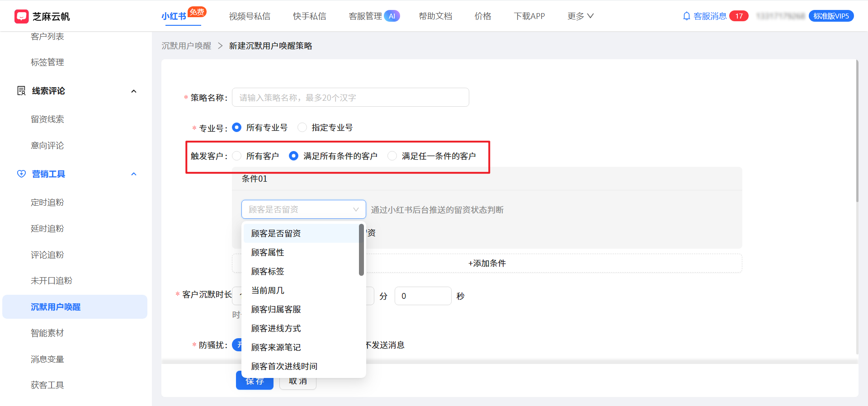868x406 pixels.
Task: Open 定时追粉 in sidebar
Action: coord(47,203)
